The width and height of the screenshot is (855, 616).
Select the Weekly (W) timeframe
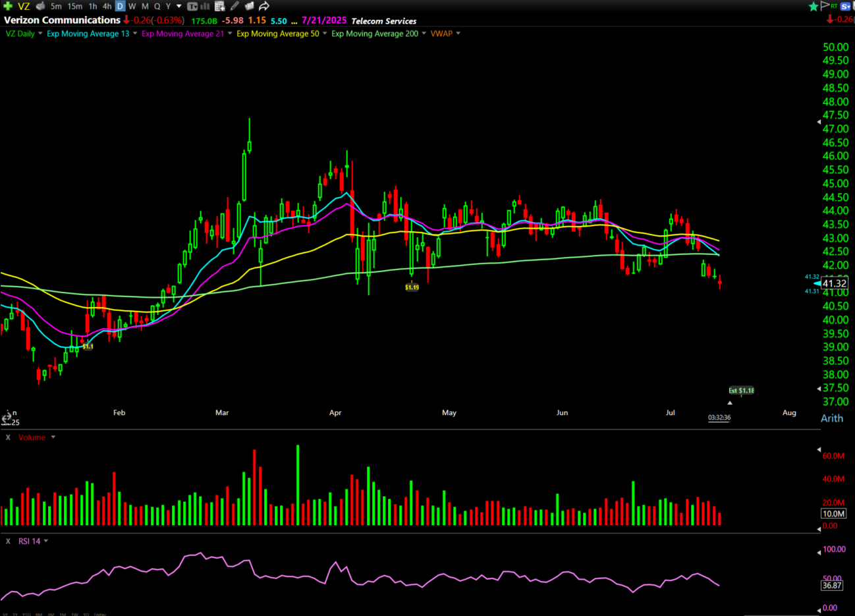[x=132, y=6]
